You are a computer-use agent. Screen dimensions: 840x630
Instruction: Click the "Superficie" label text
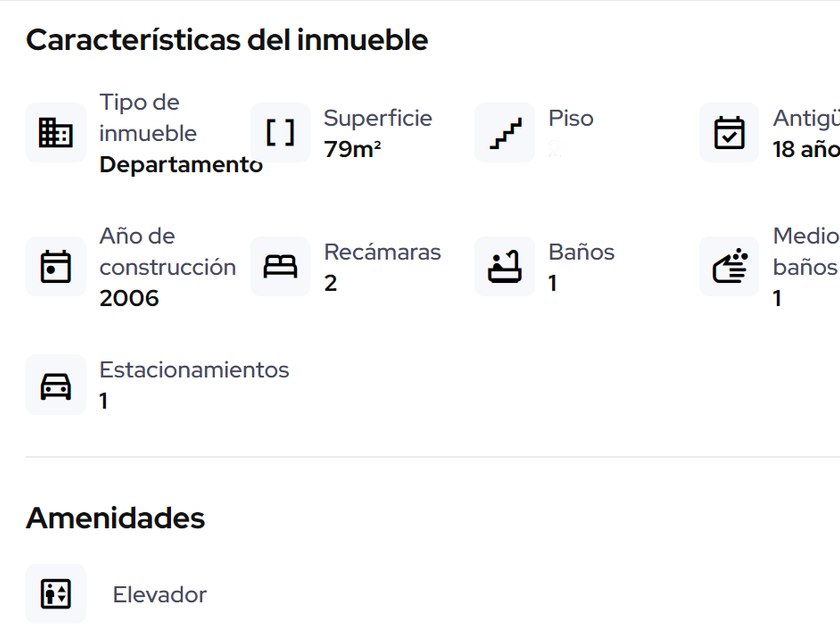(378, 118)
